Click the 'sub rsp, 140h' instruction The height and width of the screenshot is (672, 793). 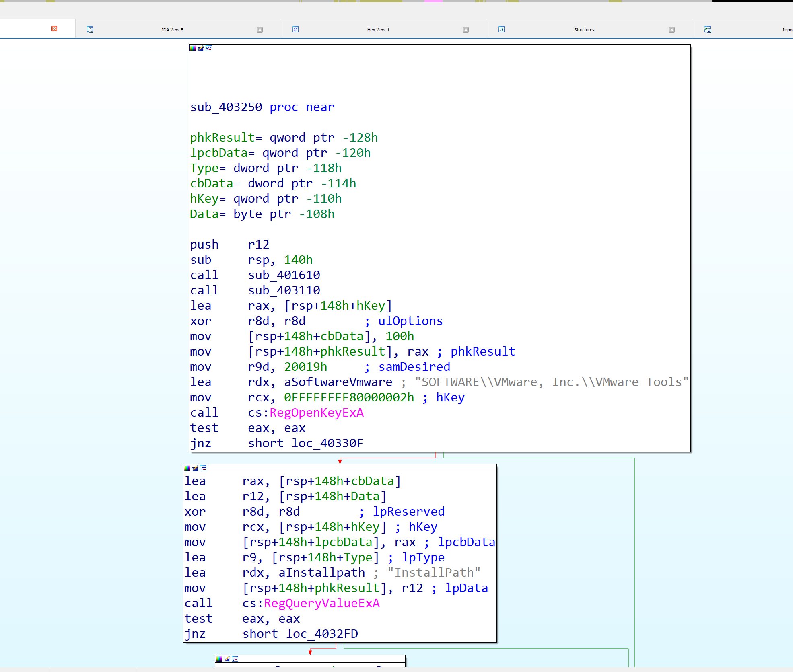251,260
